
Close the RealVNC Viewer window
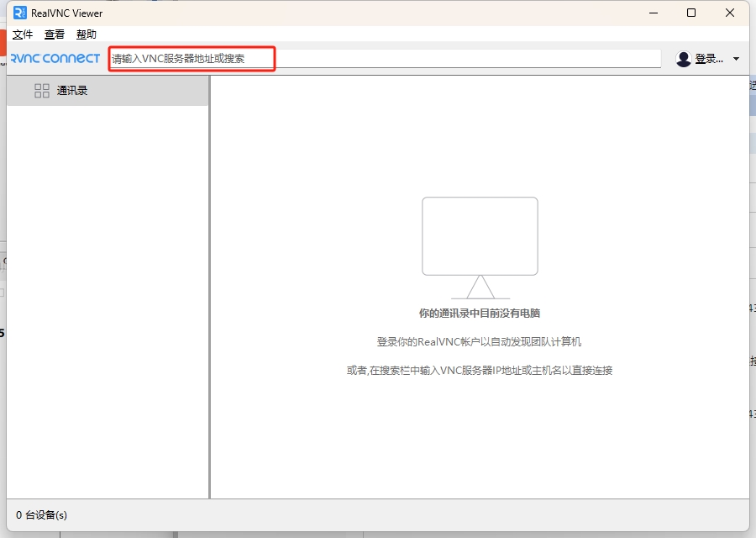730,13
